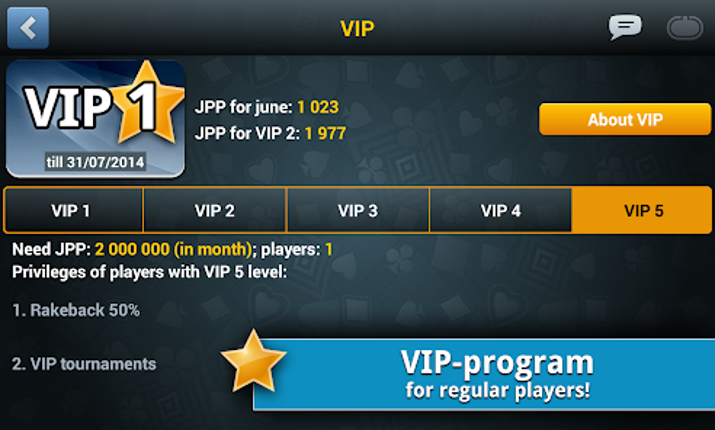Select the highlighted VIP 5 tab
Image resolution: width=715 pixels, height=430 pixels.
point(642,211)
